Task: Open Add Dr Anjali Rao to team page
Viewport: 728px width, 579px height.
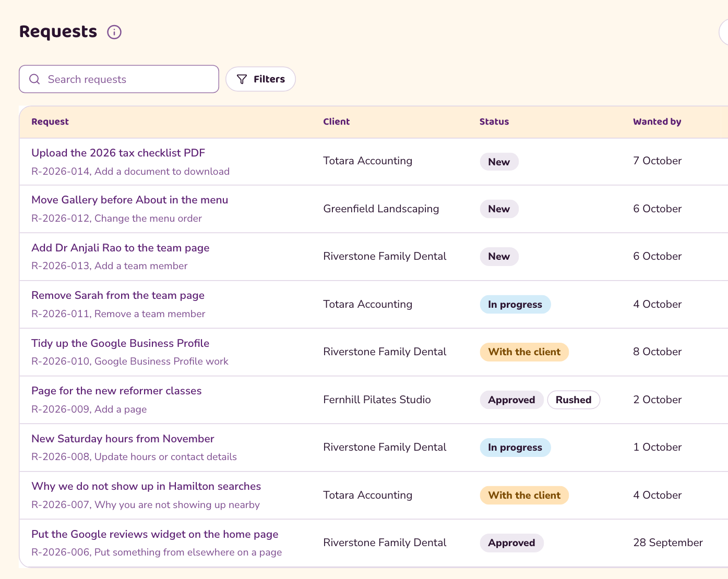Action: point(120,248)
